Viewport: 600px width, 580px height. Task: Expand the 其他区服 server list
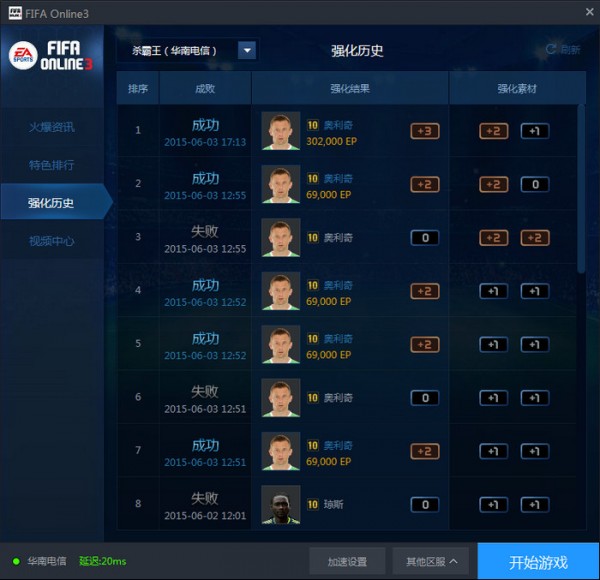pos(430,561)
